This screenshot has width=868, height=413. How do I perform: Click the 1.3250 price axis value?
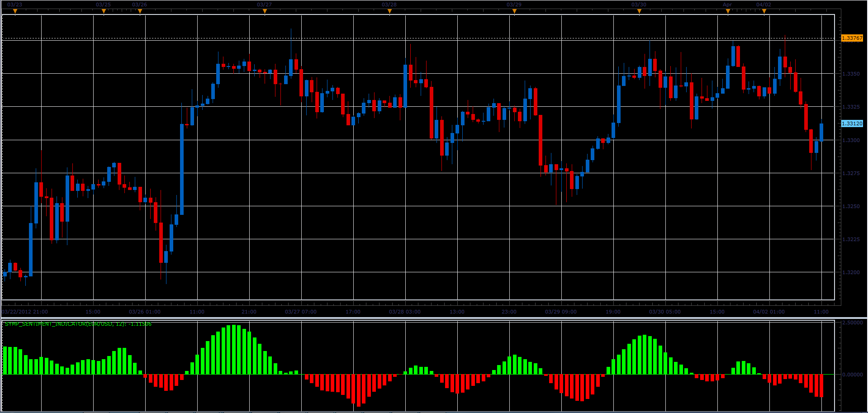coord(851,206)
